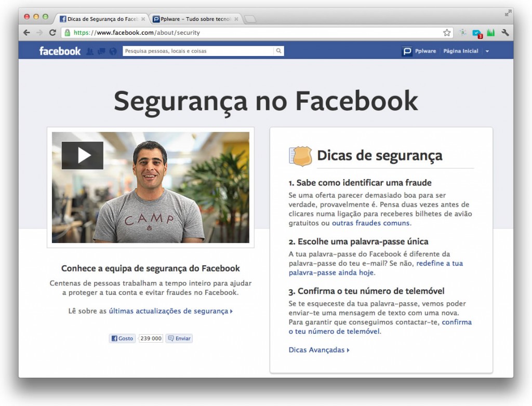Play the security team video
The width and height of the screenshot is (532, 406).
[83, 155]
